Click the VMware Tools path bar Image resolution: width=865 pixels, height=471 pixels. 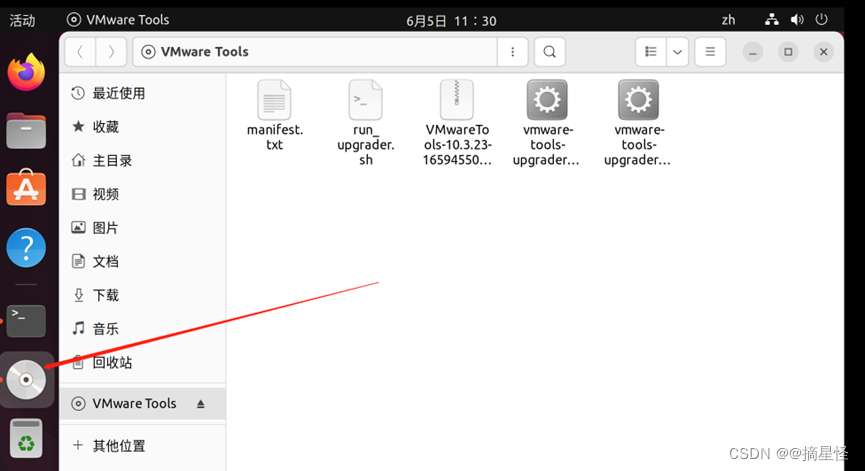point(315,52)
